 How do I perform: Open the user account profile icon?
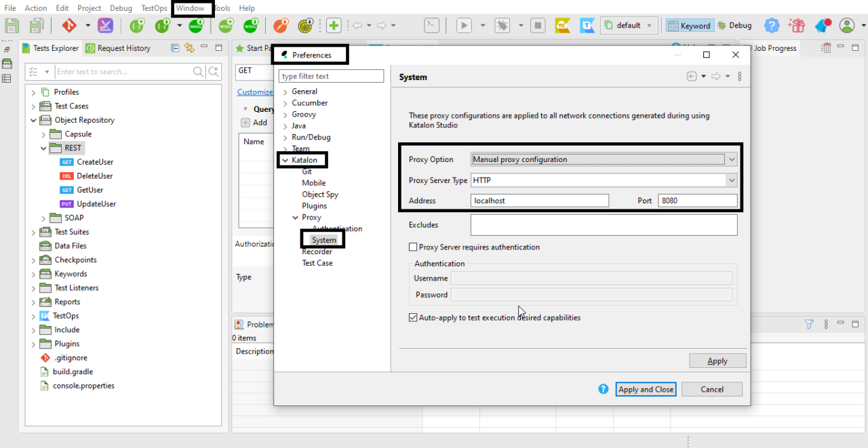[847, 26]
